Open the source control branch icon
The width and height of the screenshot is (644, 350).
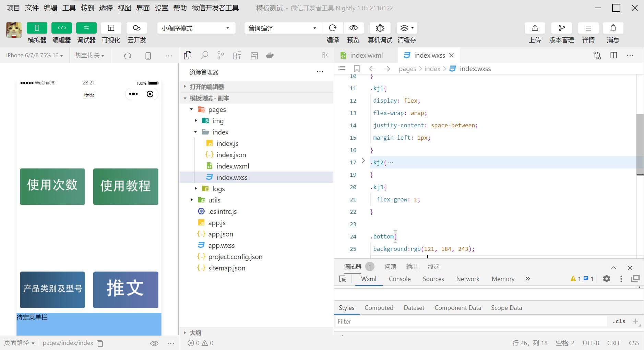click(220, 55)
